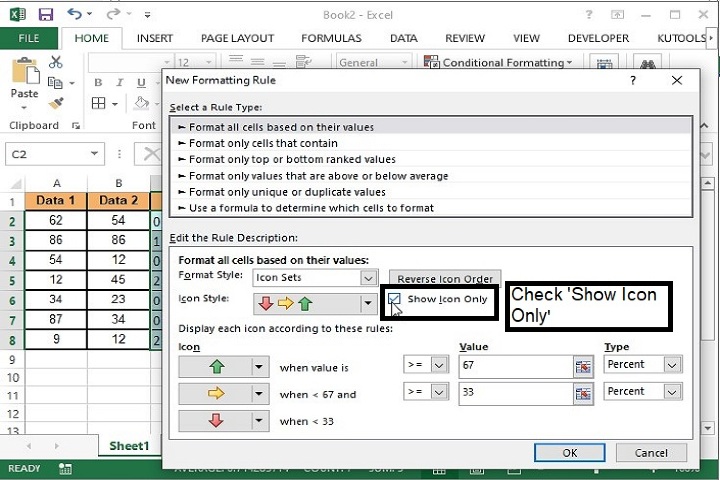Undo the last action
Screen dimensions: 720x480
pos(75,14)
